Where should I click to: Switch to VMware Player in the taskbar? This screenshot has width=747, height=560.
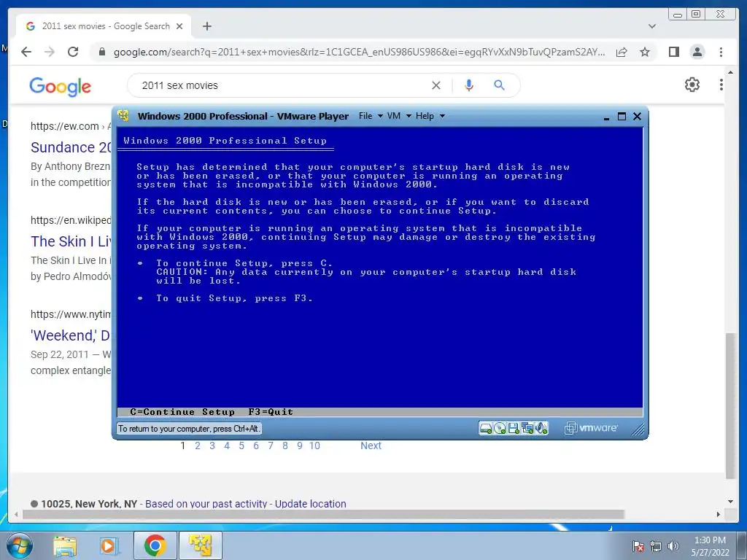(x=201, y=545)
